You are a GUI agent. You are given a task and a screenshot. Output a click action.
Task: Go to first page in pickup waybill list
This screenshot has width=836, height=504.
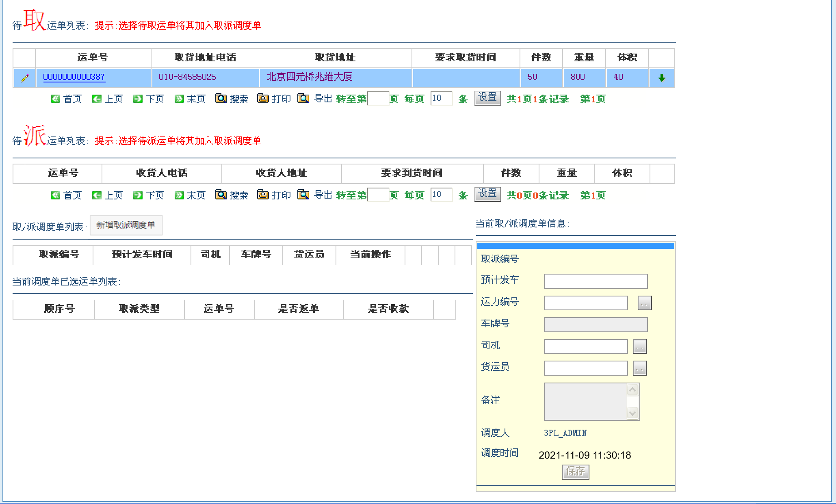66,99
